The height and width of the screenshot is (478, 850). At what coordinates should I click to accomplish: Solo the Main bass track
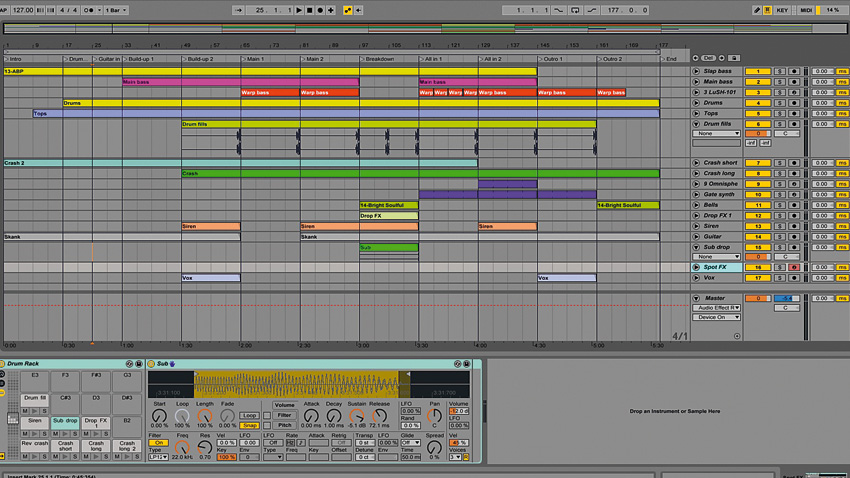click(779, 82)
